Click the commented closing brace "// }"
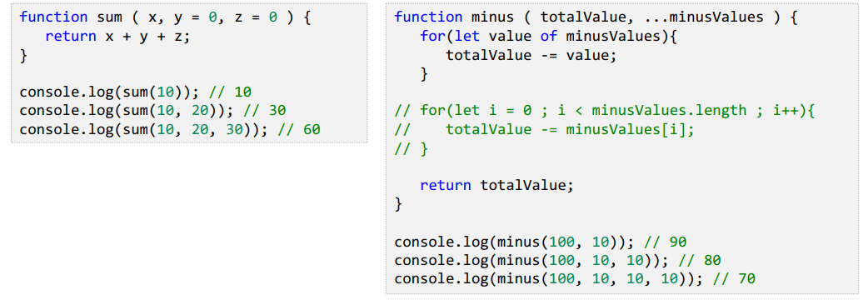The width and height of the screenshot is (868, 300). pos(411,149)
